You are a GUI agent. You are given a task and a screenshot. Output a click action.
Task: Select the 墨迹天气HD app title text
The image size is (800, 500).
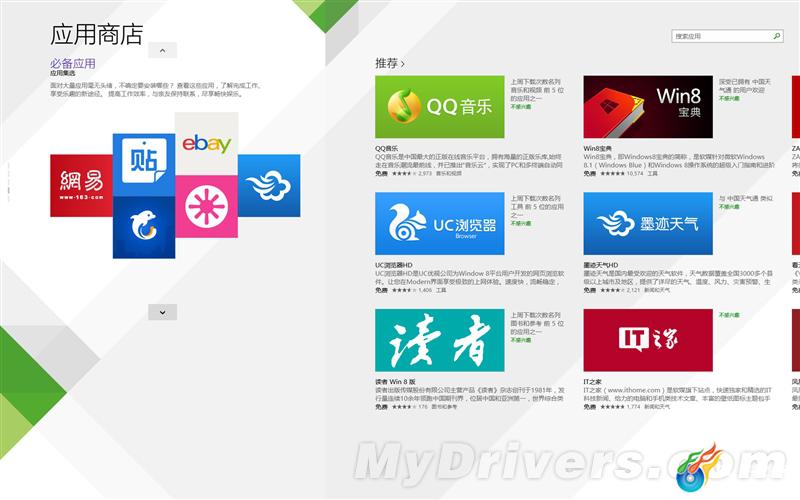[x=601, y=265]
